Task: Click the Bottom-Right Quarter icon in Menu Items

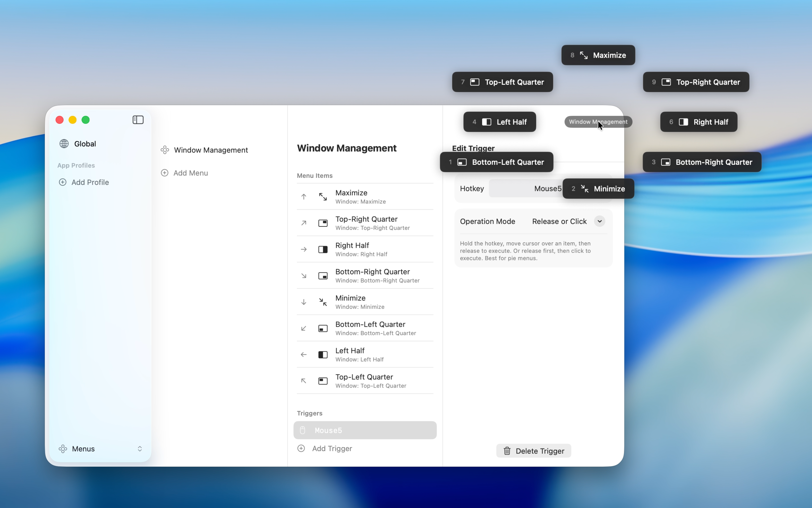Action: 322,275
